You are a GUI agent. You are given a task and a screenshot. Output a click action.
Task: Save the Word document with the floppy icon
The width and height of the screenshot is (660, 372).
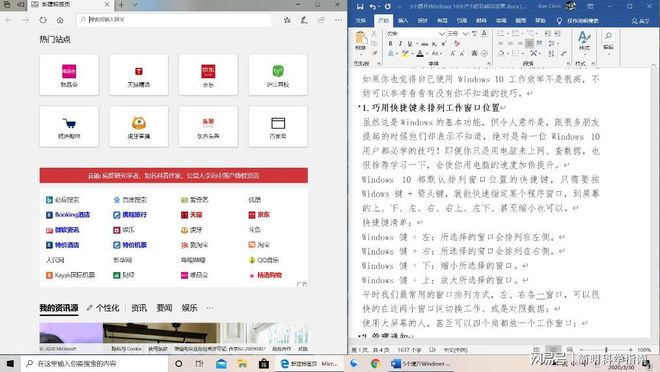pyautogui.click(x=360, y=6)
